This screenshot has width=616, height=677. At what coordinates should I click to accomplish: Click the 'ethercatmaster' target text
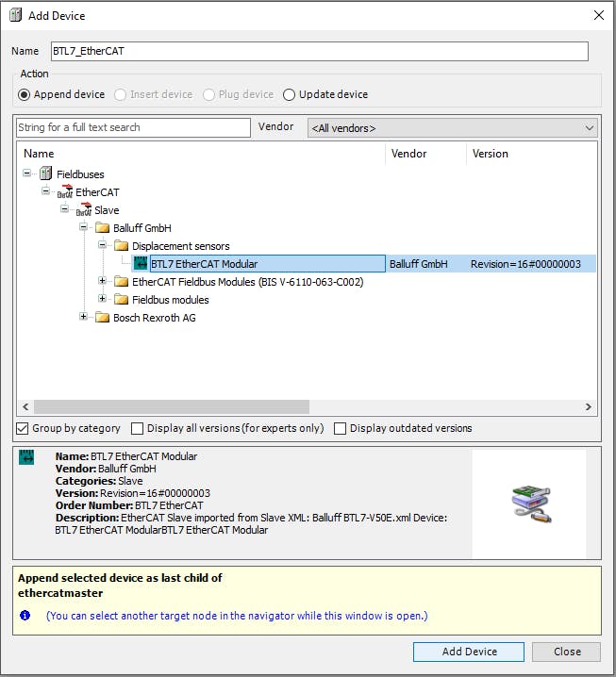[60, 593]
